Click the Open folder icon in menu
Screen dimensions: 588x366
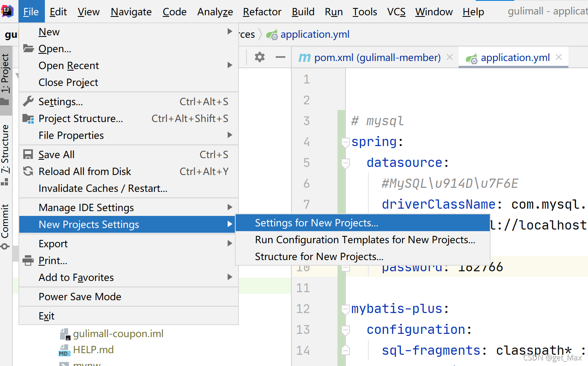28,49
